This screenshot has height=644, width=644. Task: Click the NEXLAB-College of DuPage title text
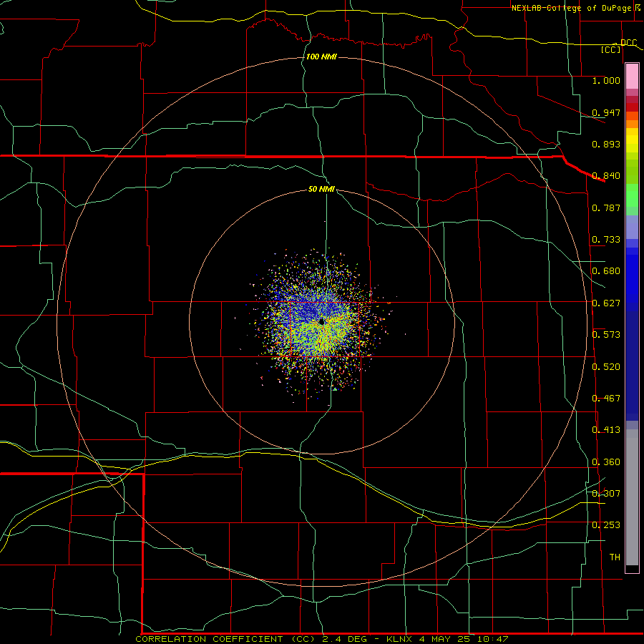pyautogui.click(x=571, y=8)
